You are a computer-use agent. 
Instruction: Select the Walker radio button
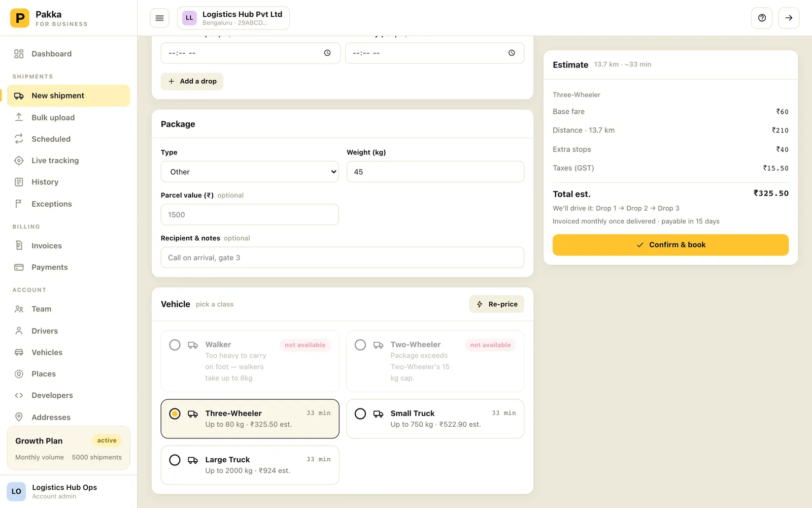point(175,345)
